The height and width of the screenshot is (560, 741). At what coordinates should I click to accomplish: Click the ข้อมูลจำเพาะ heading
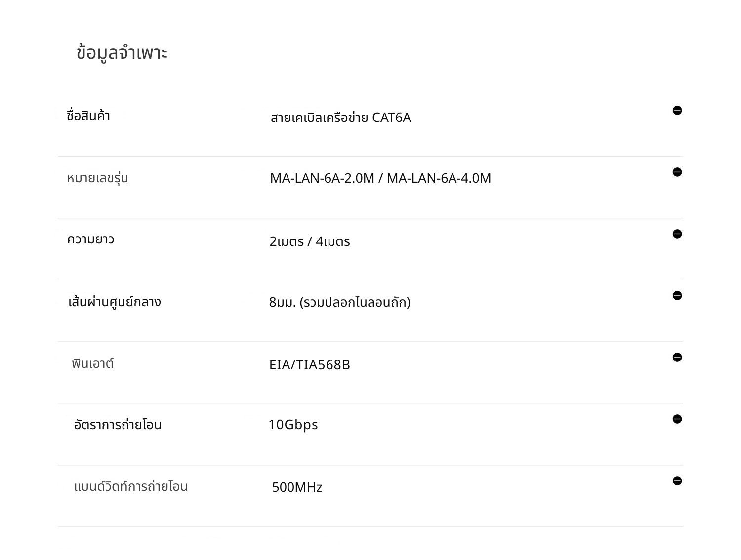pyautogui.click(x=122, y=53)
